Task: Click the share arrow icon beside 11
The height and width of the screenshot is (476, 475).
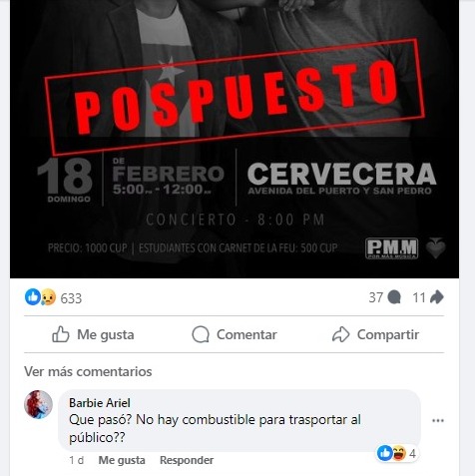Action: tap(436, 297)
